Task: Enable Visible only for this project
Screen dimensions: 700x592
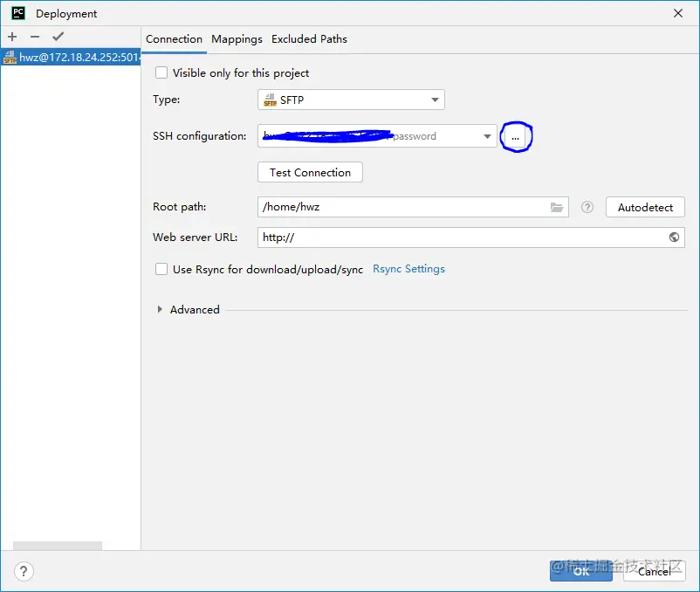Action: [161, 72]
